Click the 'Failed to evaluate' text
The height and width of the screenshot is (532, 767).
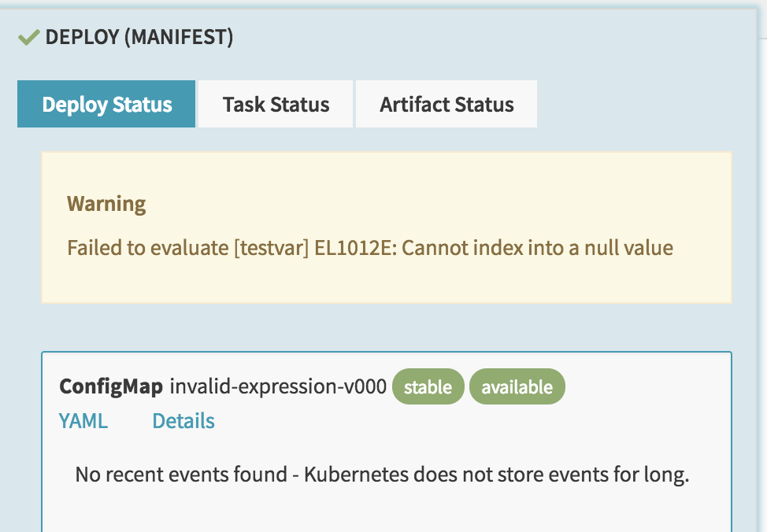click(x=148, y=248)
